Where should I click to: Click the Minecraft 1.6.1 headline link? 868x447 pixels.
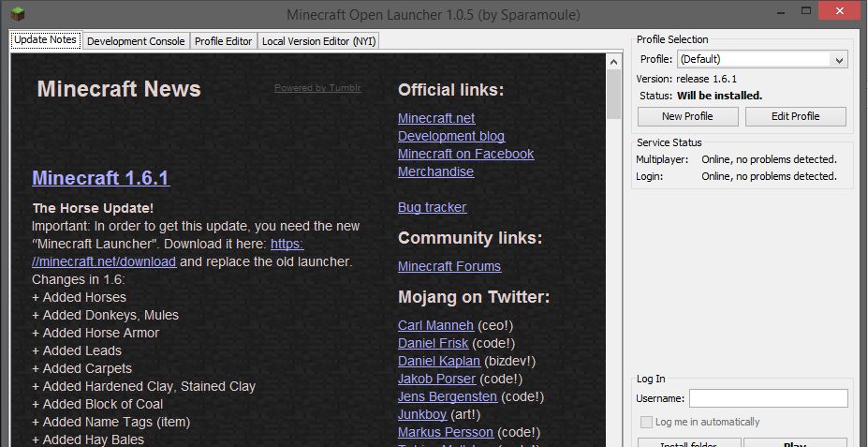coord(100,178)
